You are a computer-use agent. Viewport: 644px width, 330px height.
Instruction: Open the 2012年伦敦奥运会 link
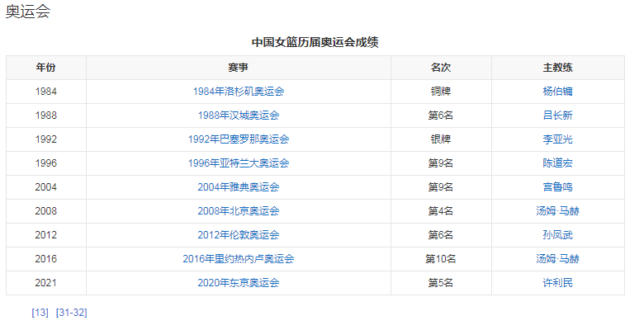[x=239, y=235]
